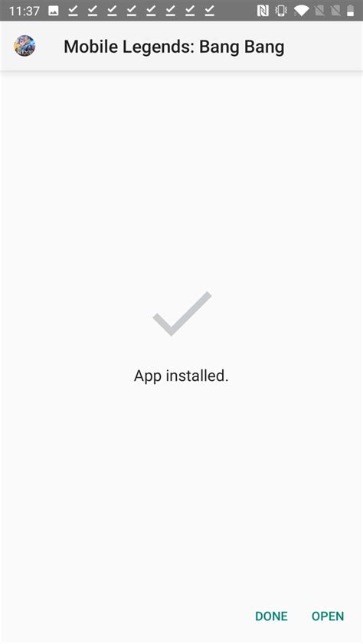Tap the first download-complete check notification icon
This screenshot has width=363, height=644.
(x=74, y=11)
